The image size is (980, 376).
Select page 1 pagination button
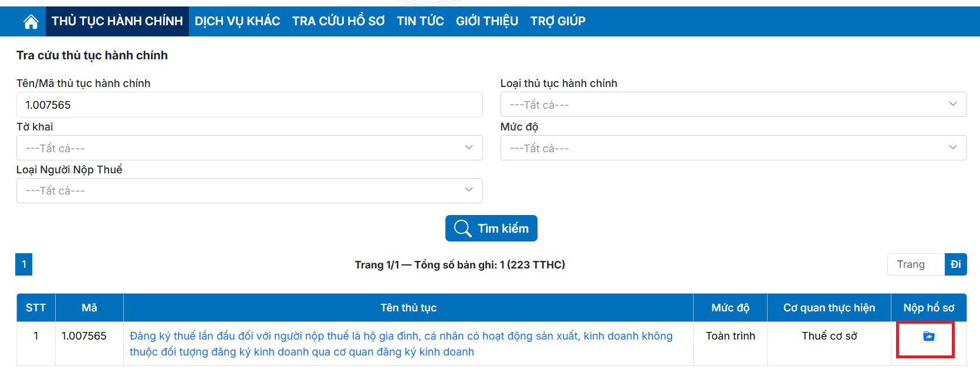point(24,264)
